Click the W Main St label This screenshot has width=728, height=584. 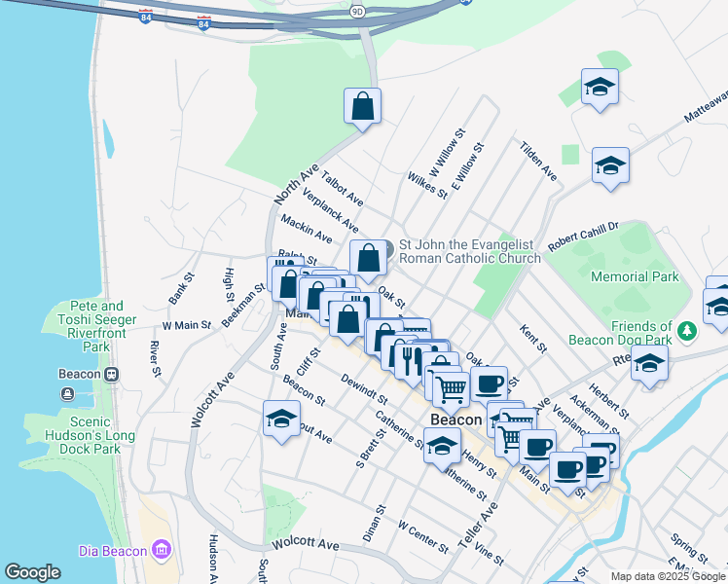point(187,325)
